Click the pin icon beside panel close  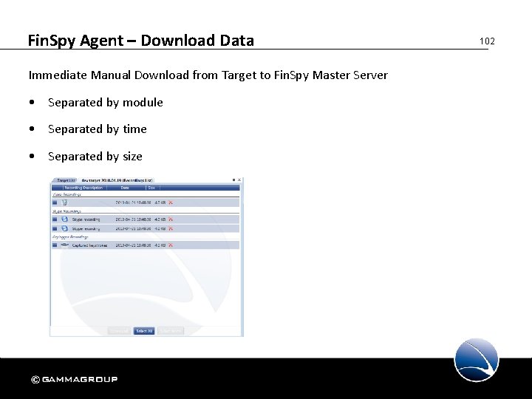click(233, 180)
